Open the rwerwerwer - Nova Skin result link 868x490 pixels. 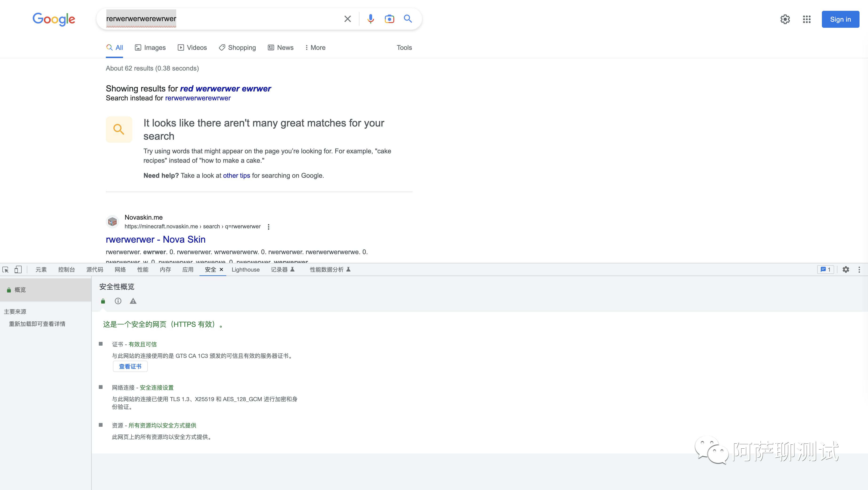[155, 239]
